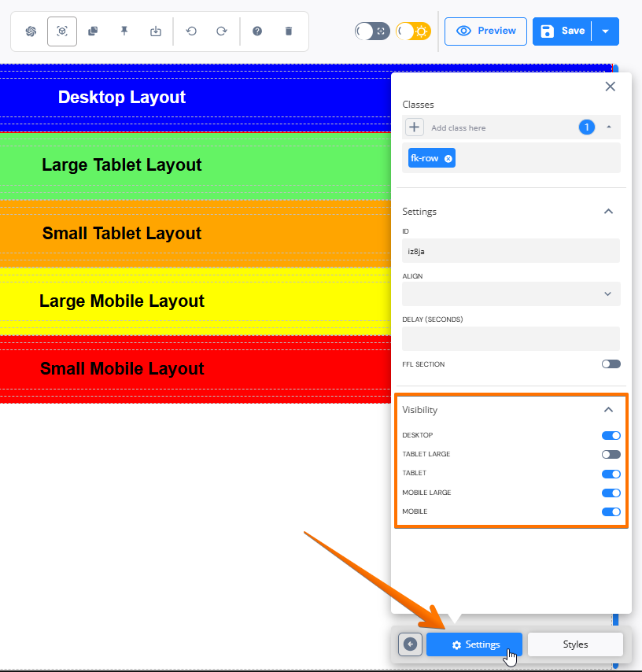This screenshot has width=642, height=672.
Task: Click the trash delete icon
Action: click(x=288, y=31)
